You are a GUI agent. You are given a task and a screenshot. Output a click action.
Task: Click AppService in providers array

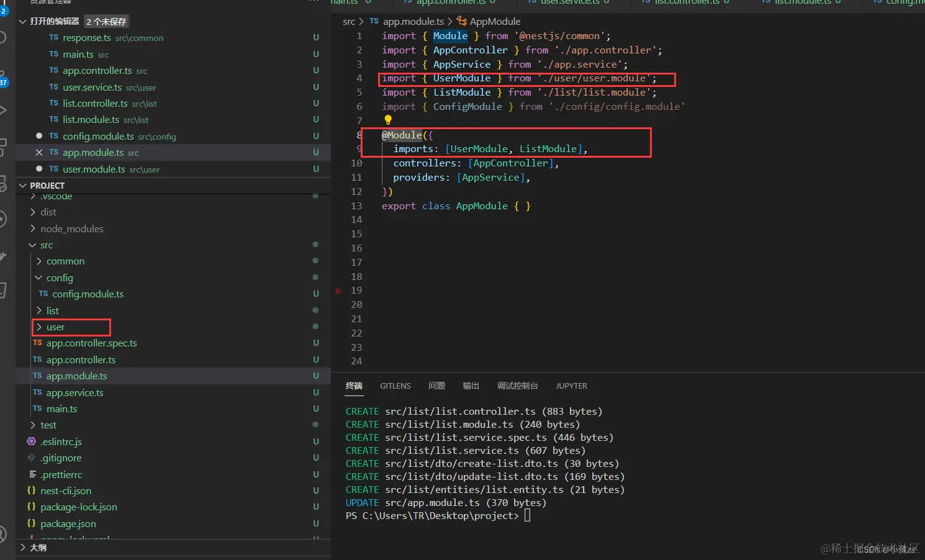(x=490, y=178)
